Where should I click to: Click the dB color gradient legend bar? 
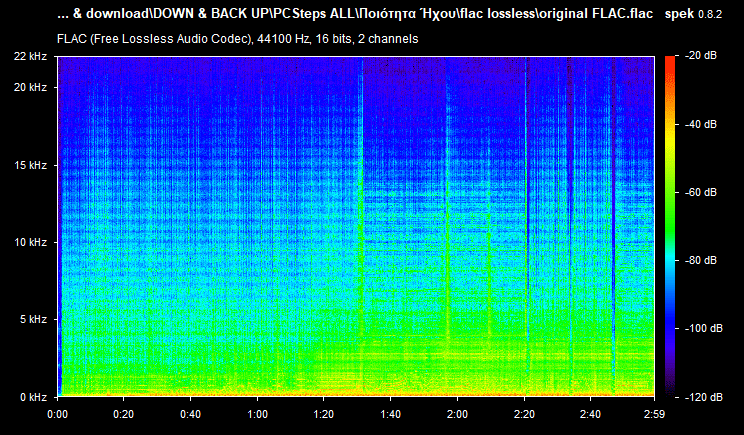[670, 226]
